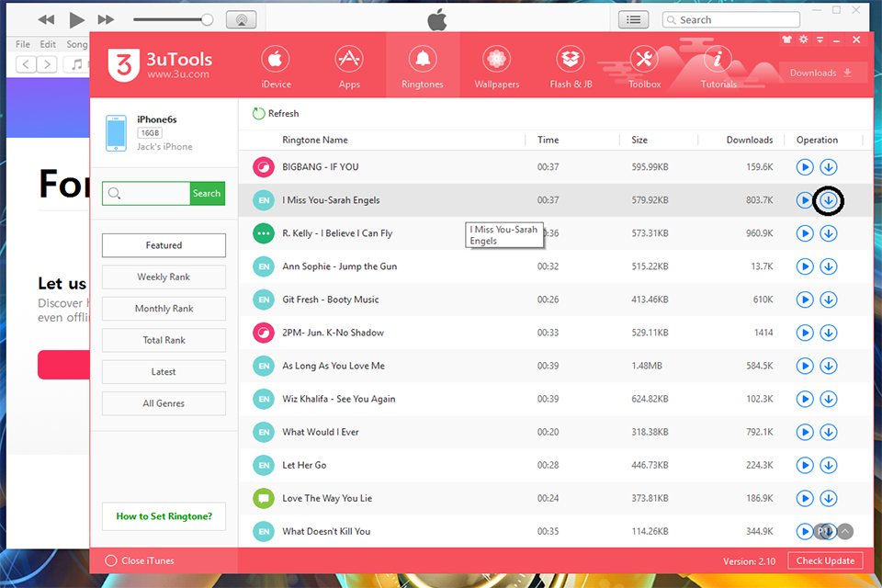Sort by the Downloads column header
This screenshot has width=882, height=588.
[750, 140]
